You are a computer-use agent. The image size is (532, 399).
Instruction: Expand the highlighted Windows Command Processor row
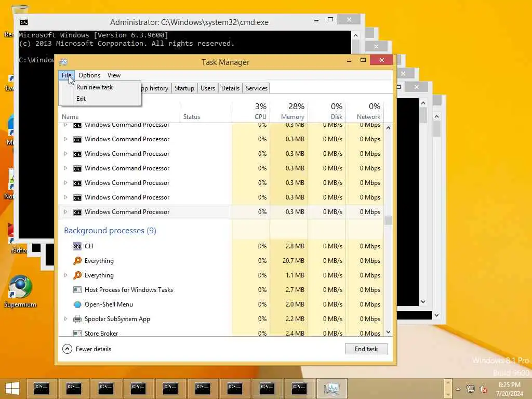[66, 212]
